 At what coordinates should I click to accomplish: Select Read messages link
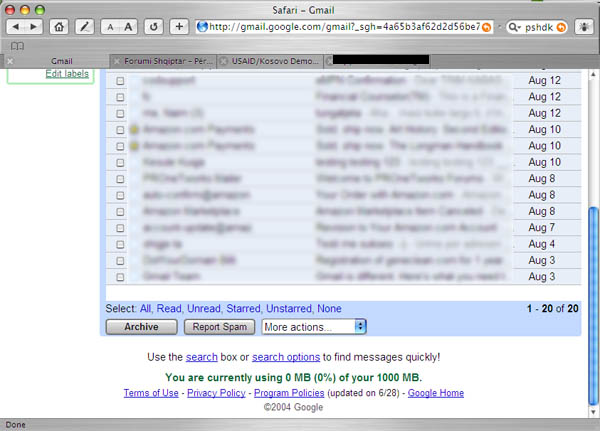point(169,309)
